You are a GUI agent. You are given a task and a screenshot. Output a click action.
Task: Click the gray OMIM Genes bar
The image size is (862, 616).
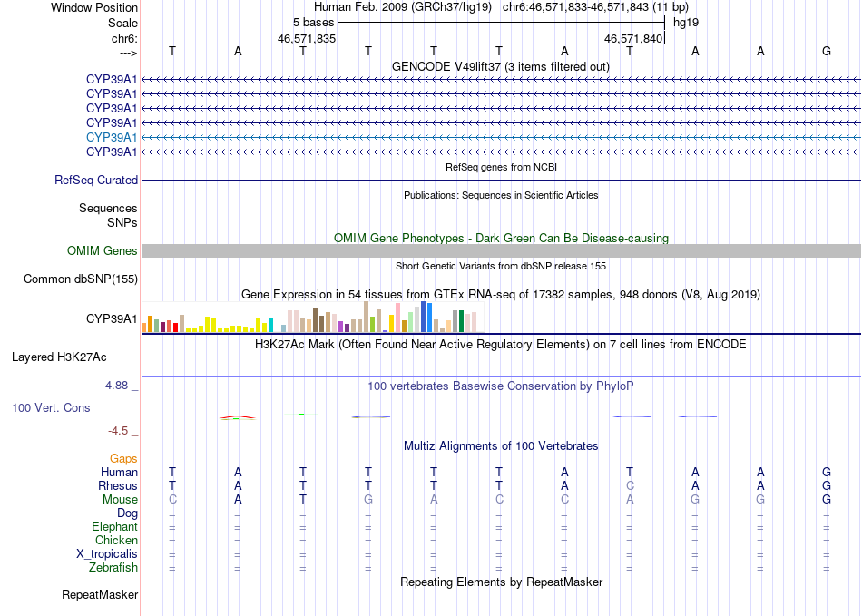[501, 250]
